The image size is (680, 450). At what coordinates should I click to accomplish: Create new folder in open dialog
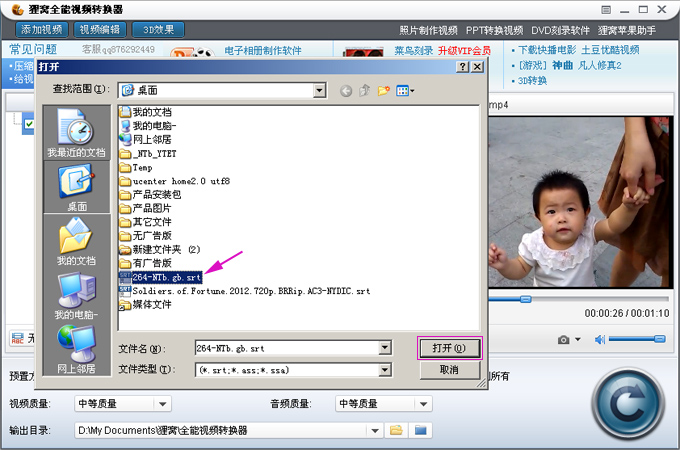pyautogui.click(x=383, y=91)
